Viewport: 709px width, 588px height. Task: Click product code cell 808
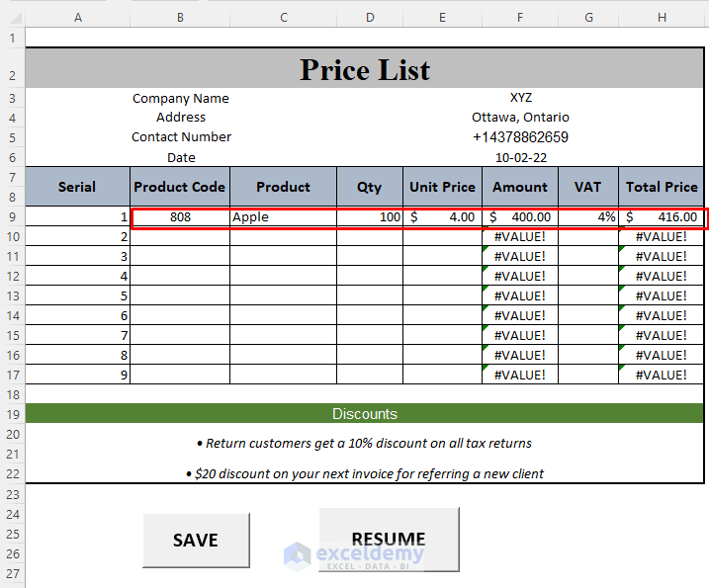coord(180,217)
